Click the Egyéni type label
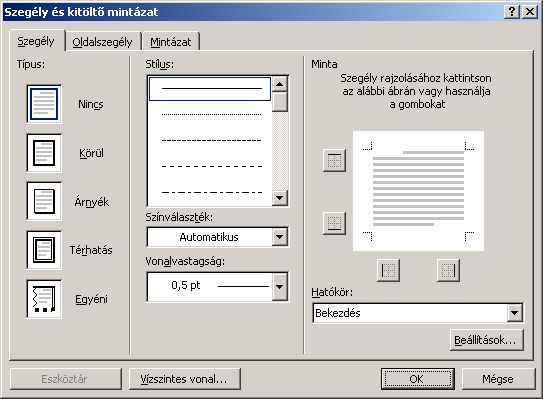Viewport: 543px width, 399px height. pyautogui.click(x=91, y=299)
